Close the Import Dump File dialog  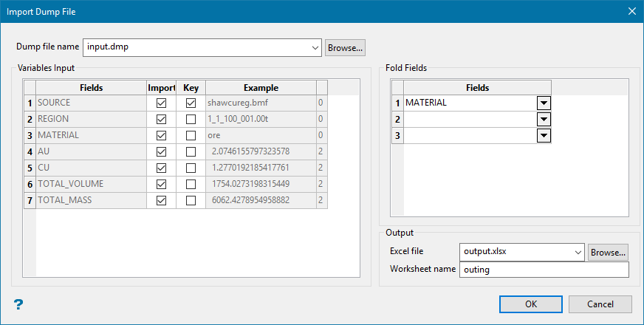coord(631,11)
